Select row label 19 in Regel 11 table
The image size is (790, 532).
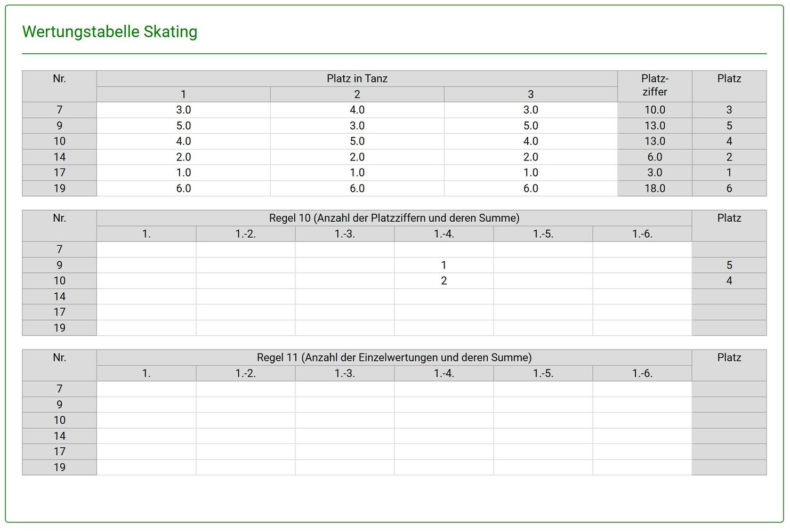tap(59, 467)
